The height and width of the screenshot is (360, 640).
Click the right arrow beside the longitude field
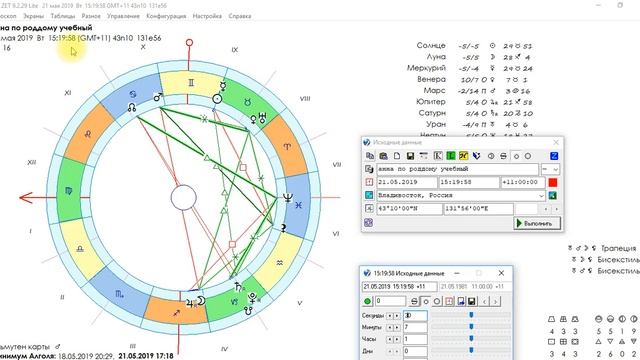556,209
